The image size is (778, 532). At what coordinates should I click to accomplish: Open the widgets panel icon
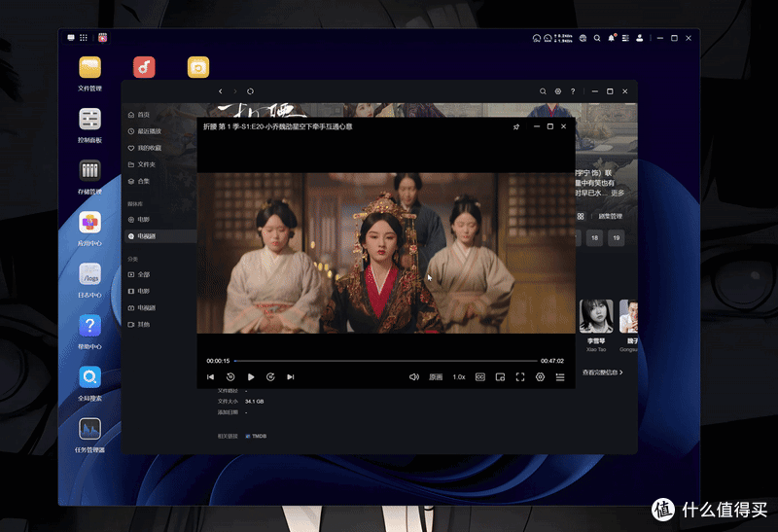625,38
